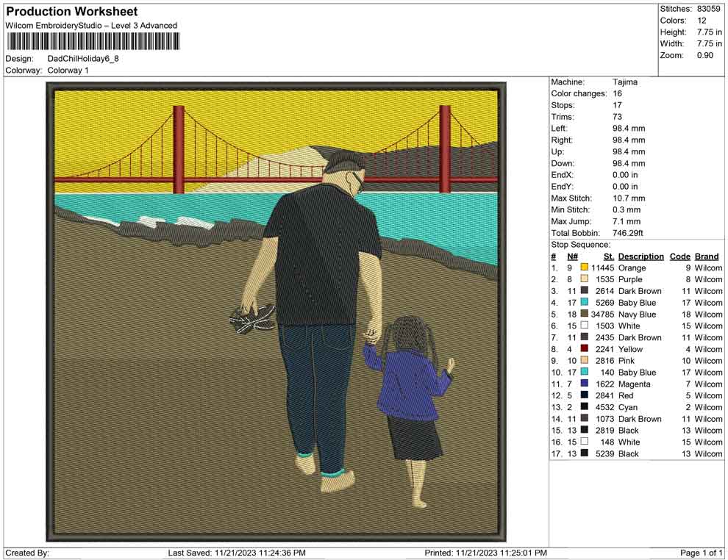Click the St. stitch count column header
The height and width of the screenshot is (560, 728).
point(608,256)
